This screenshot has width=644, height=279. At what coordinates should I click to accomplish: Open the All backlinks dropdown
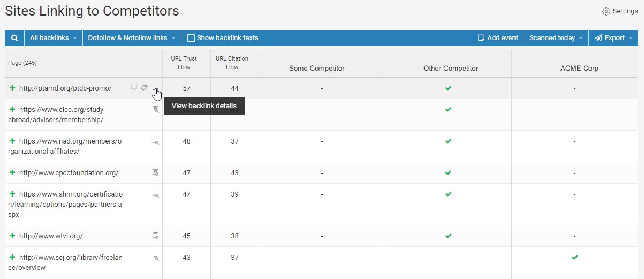(x=54, y=38)
